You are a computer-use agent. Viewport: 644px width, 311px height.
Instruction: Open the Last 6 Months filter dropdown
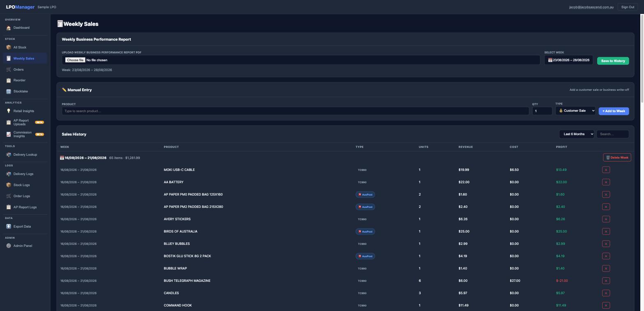(577, 134)
